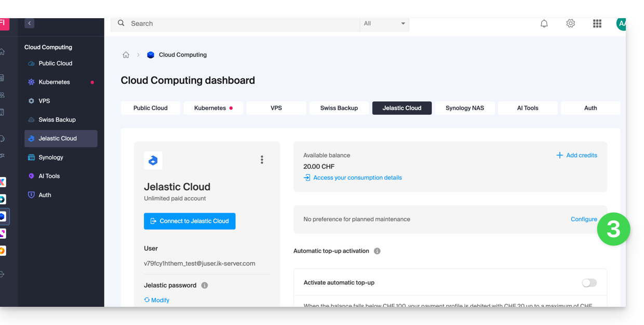Click the user email v79fcy1hthem_test@juser.ik-server.com
Viewport: 644px width, 325px height.
tap(199, 264)
